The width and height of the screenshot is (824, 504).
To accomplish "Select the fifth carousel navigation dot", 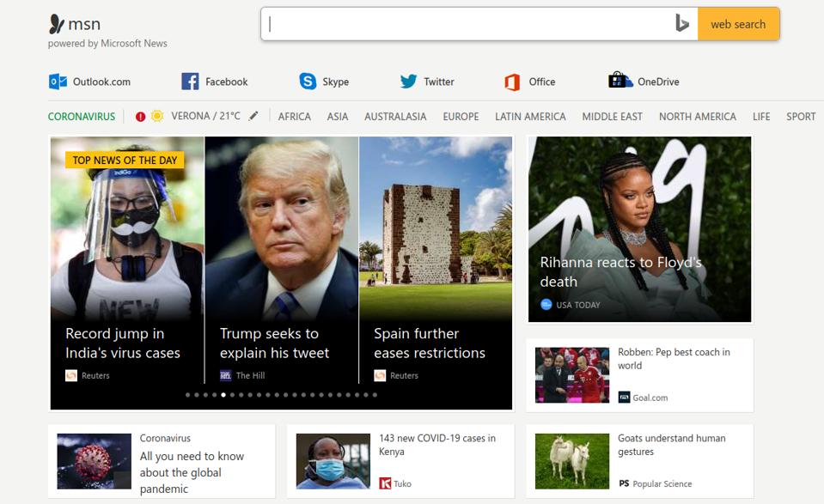I will click(x=223, y=395).
